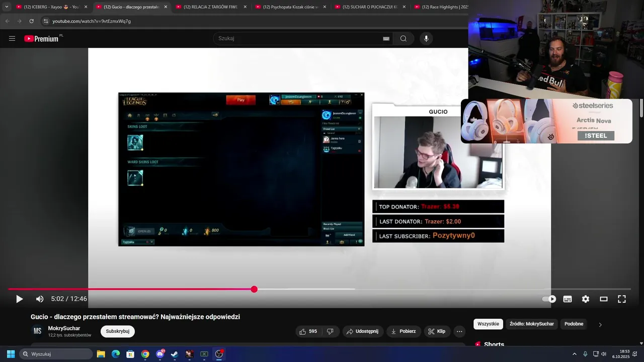Viewport: 644px width, 362px height.
Task: Toggle the autoplay switch in player controls
Action: [549, 299]
